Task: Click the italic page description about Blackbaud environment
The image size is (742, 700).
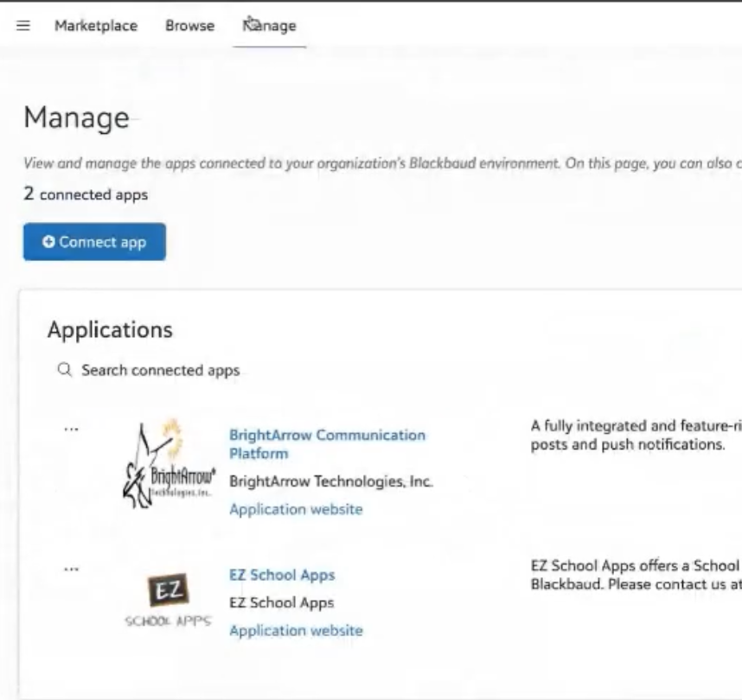Action: pos(382,163)
